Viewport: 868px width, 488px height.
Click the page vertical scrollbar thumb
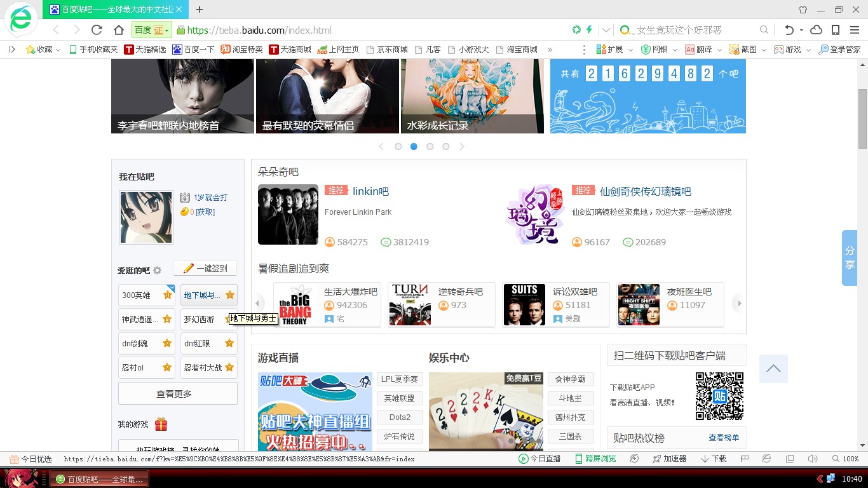(862, 118)
